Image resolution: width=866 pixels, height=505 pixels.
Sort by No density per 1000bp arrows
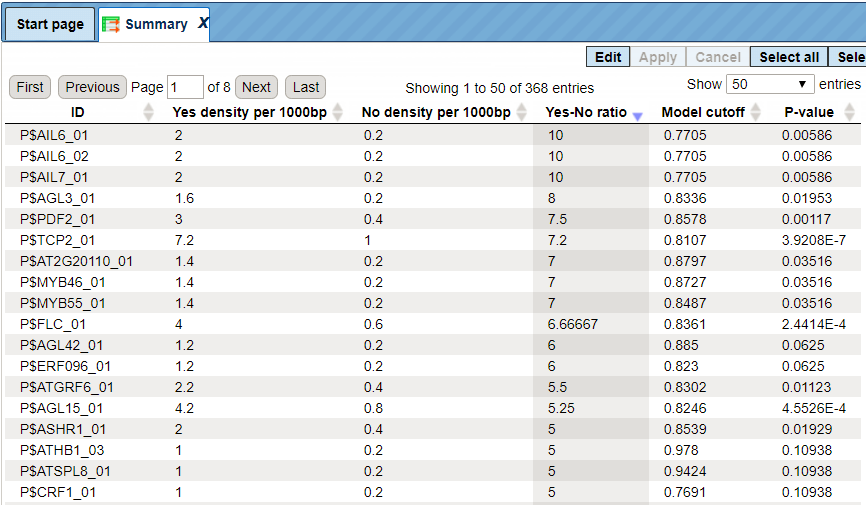[x=521, y=112]
